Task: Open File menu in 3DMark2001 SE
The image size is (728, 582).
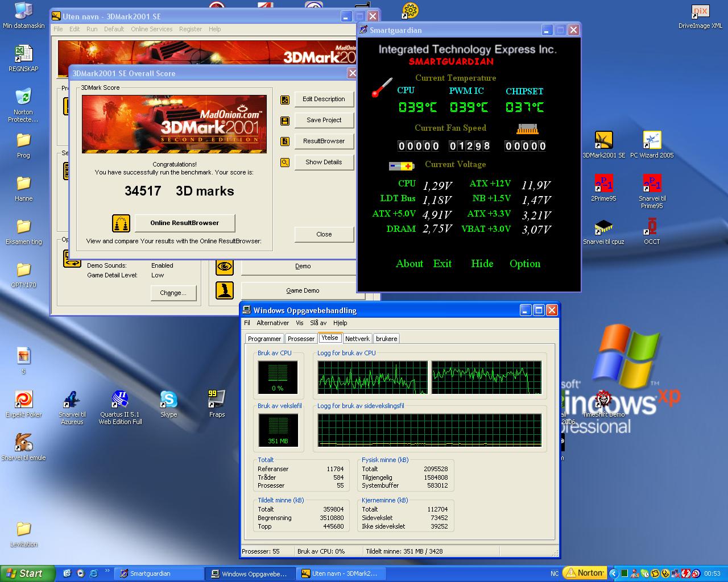Action: 58,29
